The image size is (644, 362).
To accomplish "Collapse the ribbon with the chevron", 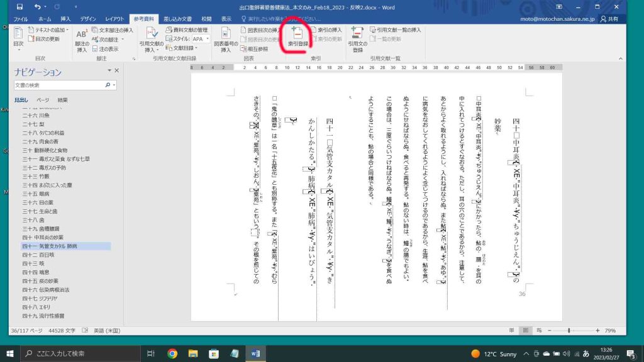I will (x=620, y=58).
